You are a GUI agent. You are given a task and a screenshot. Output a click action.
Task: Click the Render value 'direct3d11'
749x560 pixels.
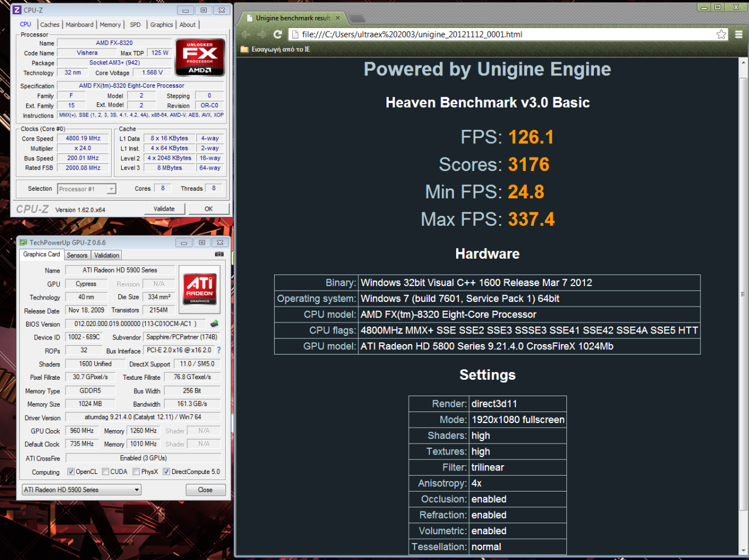pos(494,404)
